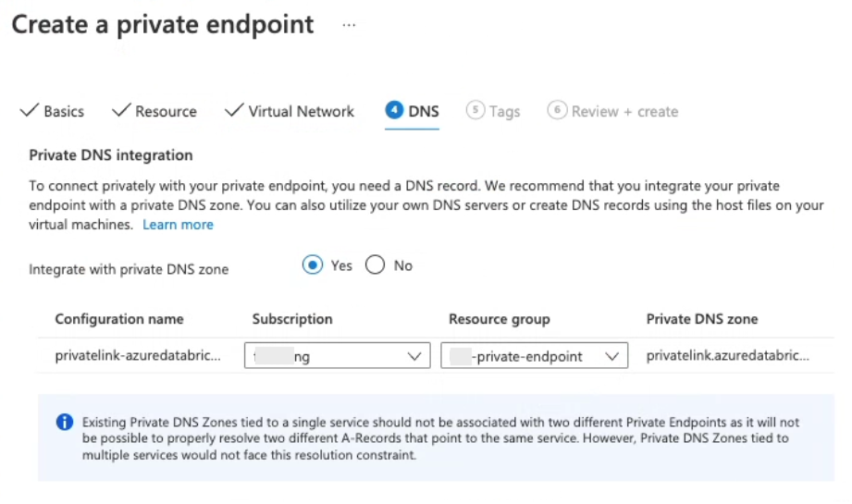The width and height of the screenshot is (852, 504).
Task: Jump to the Review + create tab
Action: [x=624, y=111]
